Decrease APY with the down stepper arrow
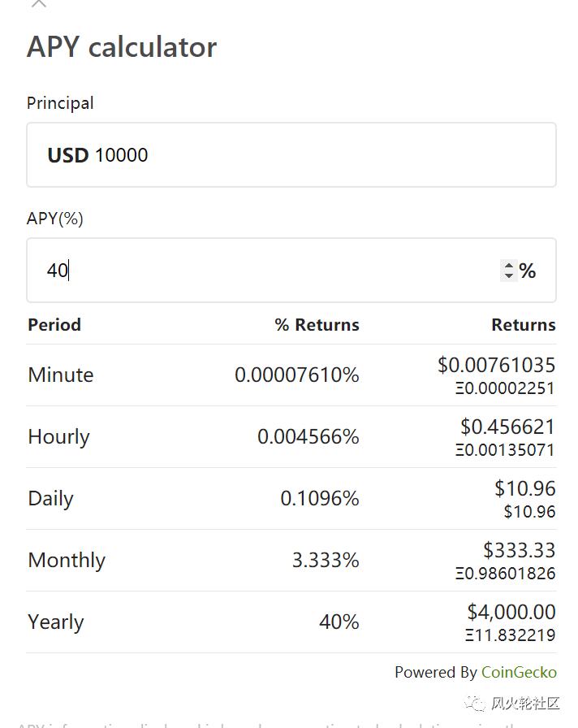Viewport: 578px width, 728px height. pyautogui.click(x=509, y=276)
